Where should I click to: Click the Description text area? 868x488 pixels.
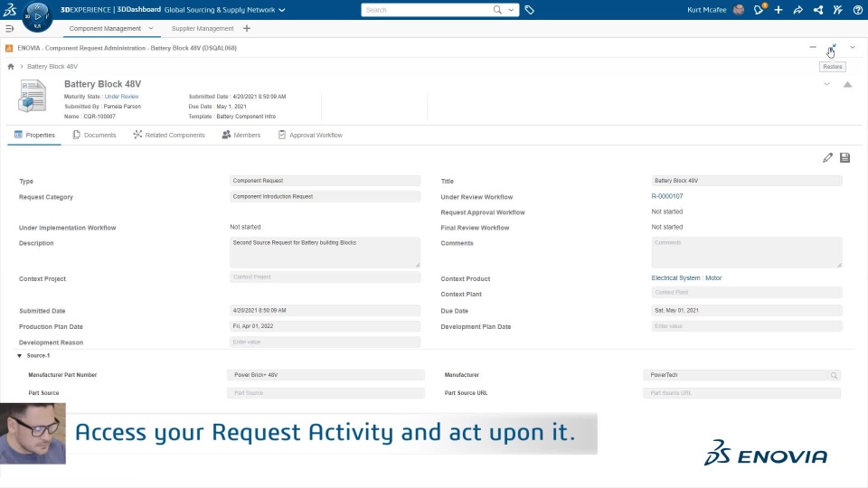325,252
